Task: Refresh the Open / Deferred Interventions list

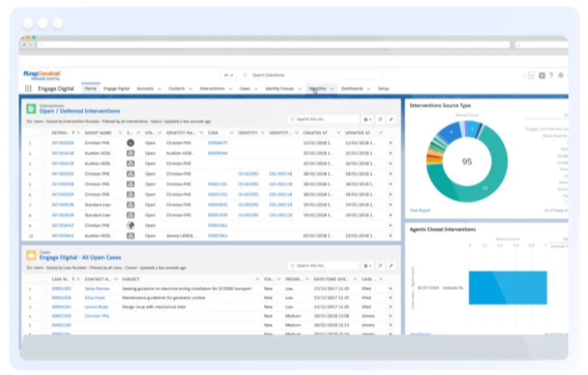Action: click(x=380, y=119)
